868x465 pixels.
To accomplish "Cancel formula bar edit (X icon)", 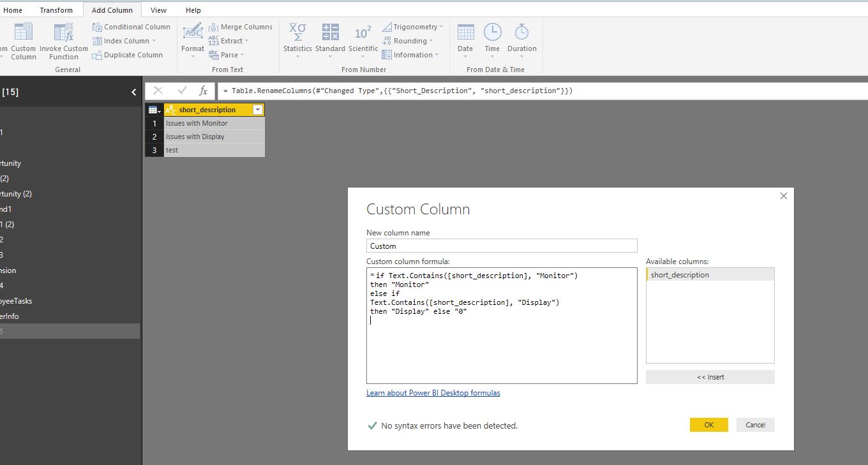I will pyautogui.click(x=158, y=91).
